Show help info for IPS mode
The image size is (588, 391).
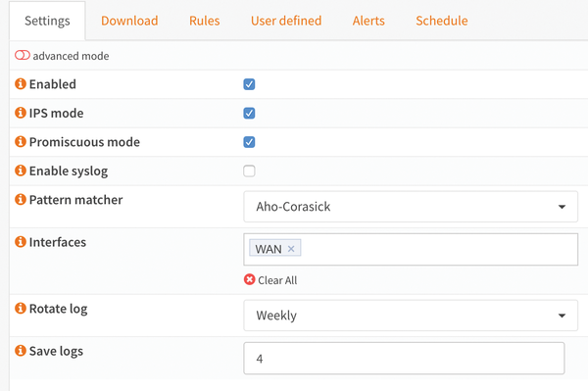[x=21, y=113]
